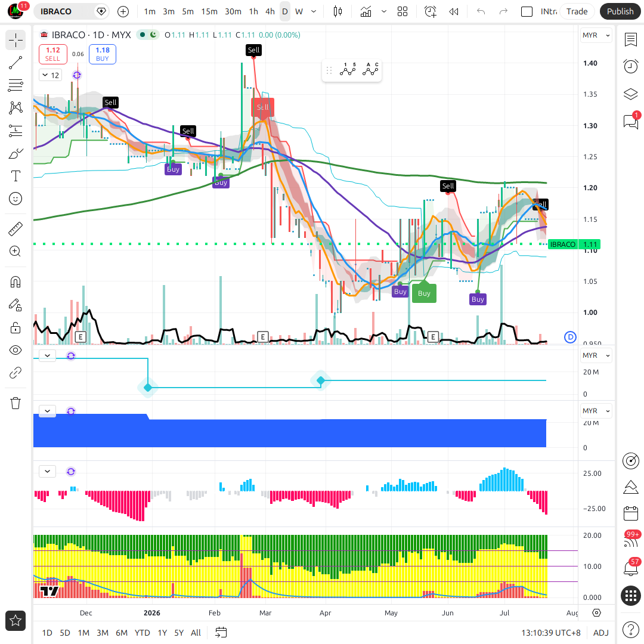Open the indicators menu
Screen dimensions: 644x644
(x=366, y=11)
